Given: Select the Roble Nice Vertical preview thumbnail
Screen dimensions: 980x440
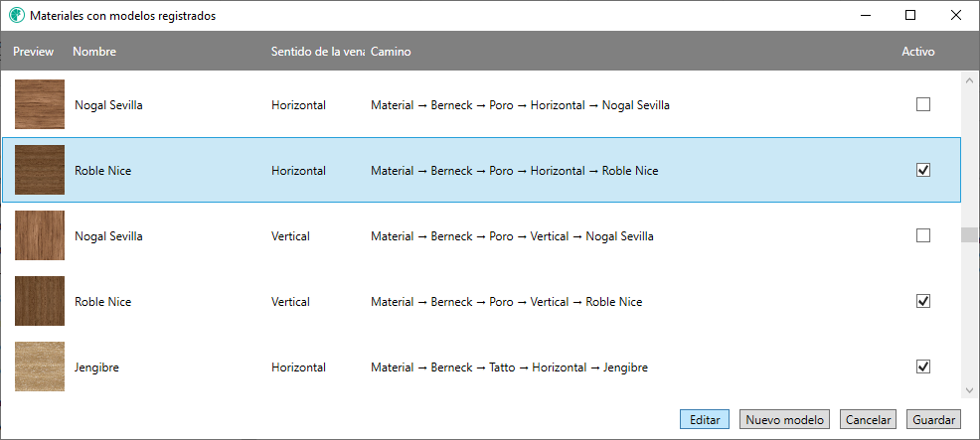Looking at the screenshot, I should (x=40, y=301).
